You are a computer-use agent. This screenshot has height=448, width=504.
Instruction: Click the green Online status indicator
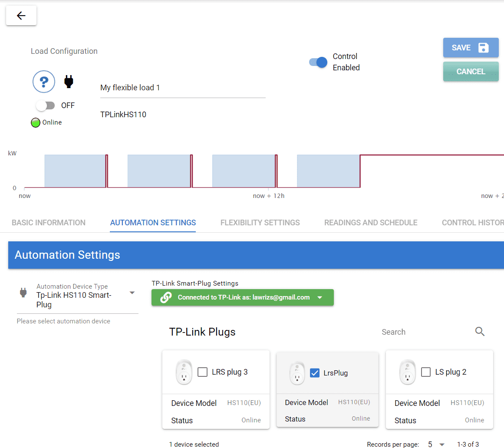pyautogui.click(x=35, y=122)
